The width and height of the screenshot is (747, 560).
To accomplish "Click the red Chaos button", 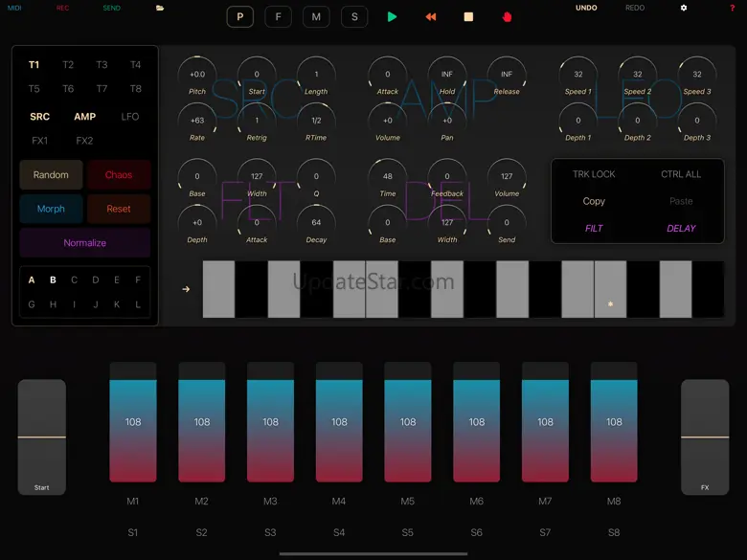I will [x=119, y=175].
